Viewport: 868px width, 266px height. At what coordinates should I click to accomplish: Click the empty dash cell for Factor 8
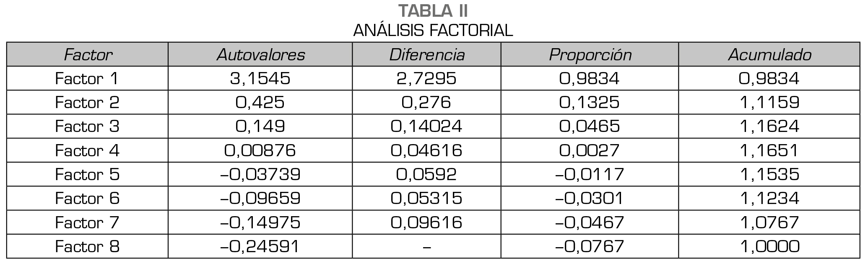tap(426, 246)
